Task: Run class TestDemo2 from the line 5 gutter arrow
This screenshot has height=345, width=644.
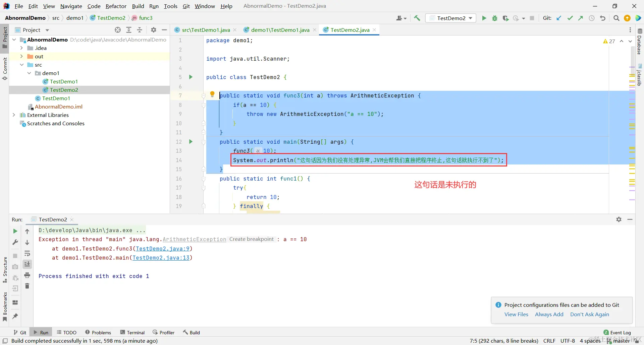Action: tap(191, 77)
